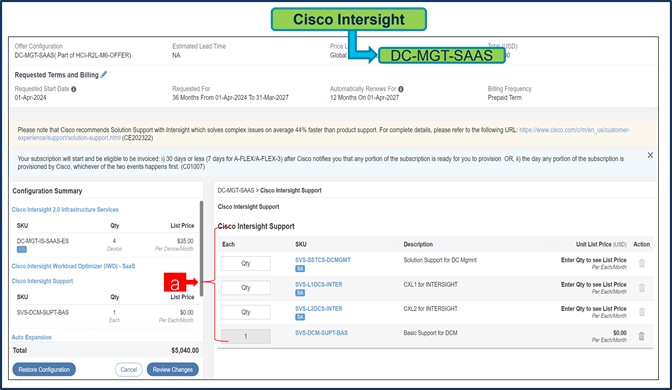Click Solution Support for DC Mgmnt description

(440, 260)
